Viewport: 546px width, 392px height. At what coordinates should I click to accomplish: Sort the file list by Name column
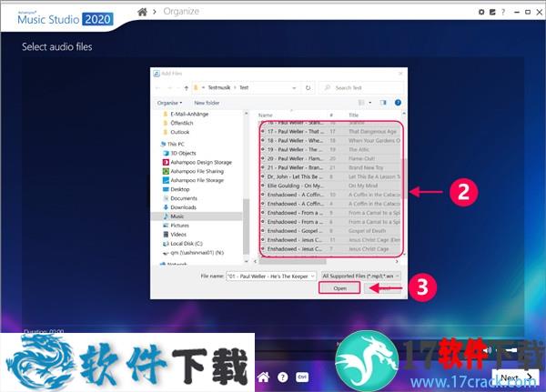(x=266, y=116)
